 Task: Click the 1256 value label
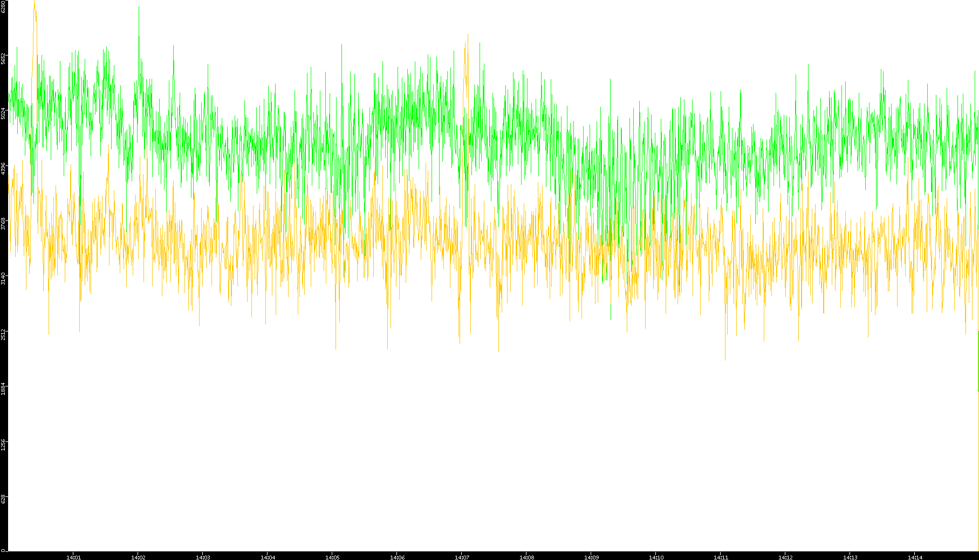[3, 444]
